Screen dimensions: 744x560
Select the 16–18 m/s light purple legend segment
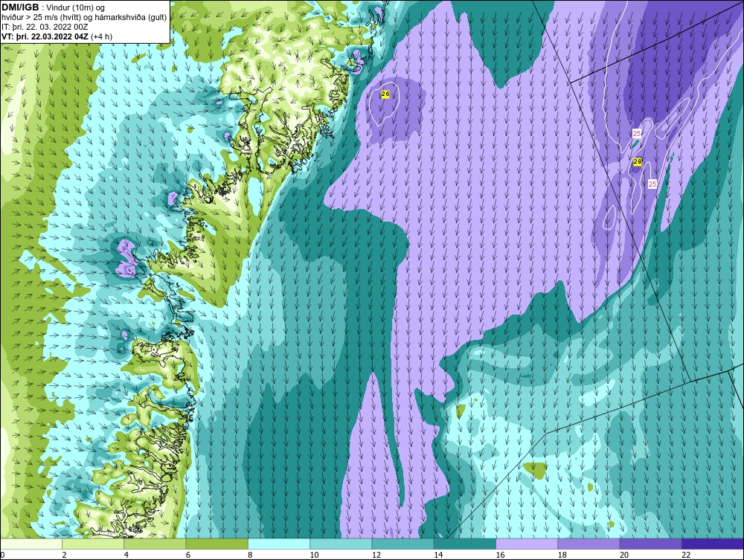527,544
